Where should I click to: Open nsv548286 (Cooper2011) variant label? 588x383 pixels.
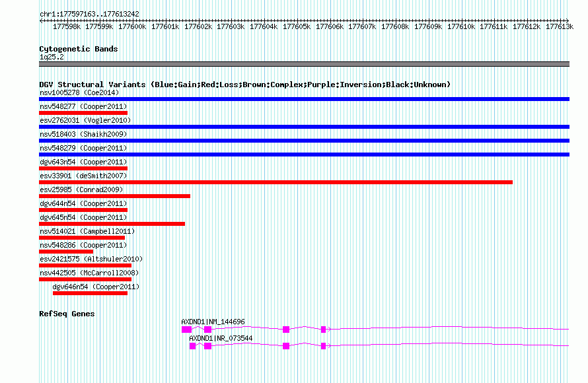(x=83, y=245)
